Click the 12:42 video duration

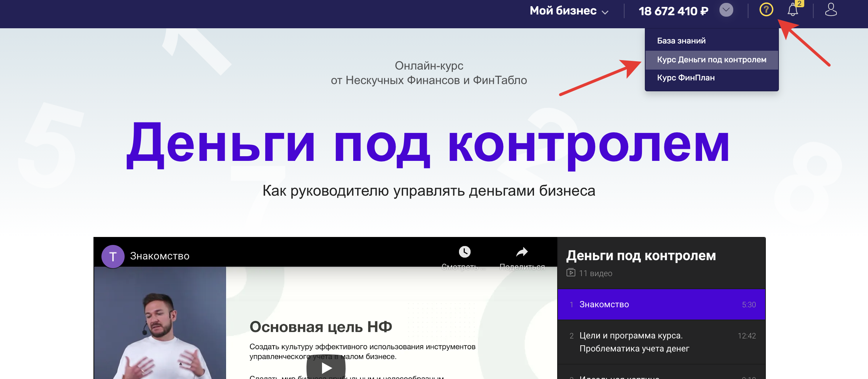tap(747, 336)
